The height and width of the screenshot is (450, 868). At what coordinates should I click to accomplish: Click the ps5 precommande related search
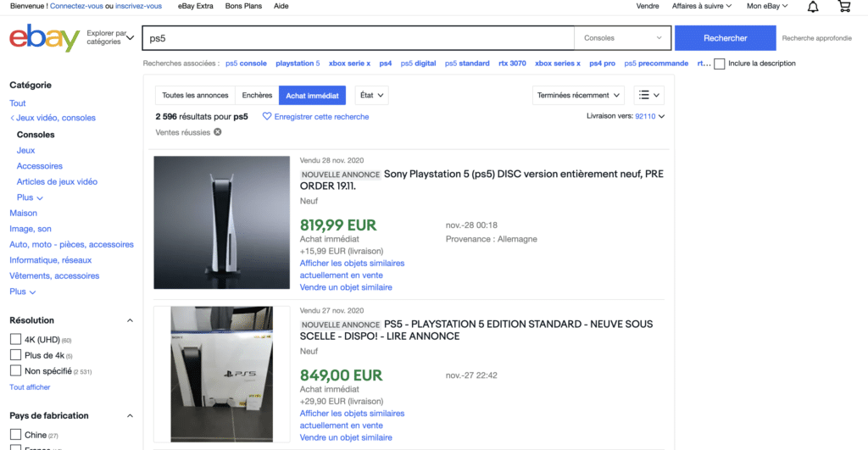coord(656,64)
